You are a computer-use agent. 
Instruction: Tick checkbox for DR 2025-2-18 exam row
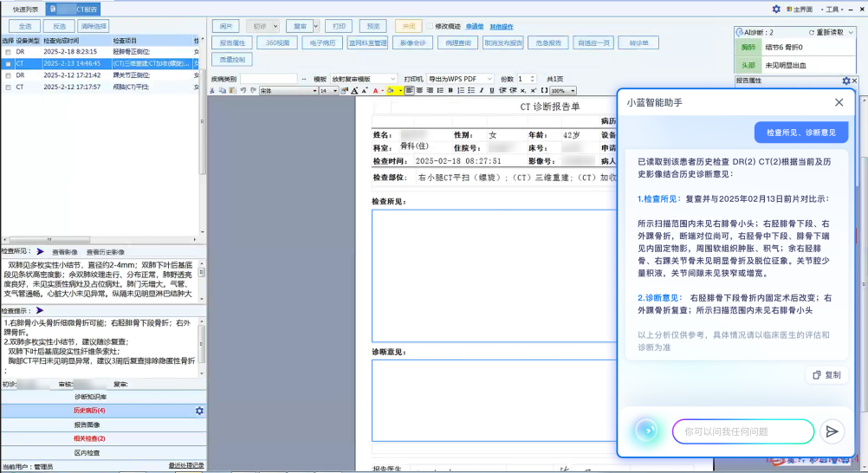pyautogui.click(x=8, y=52)
